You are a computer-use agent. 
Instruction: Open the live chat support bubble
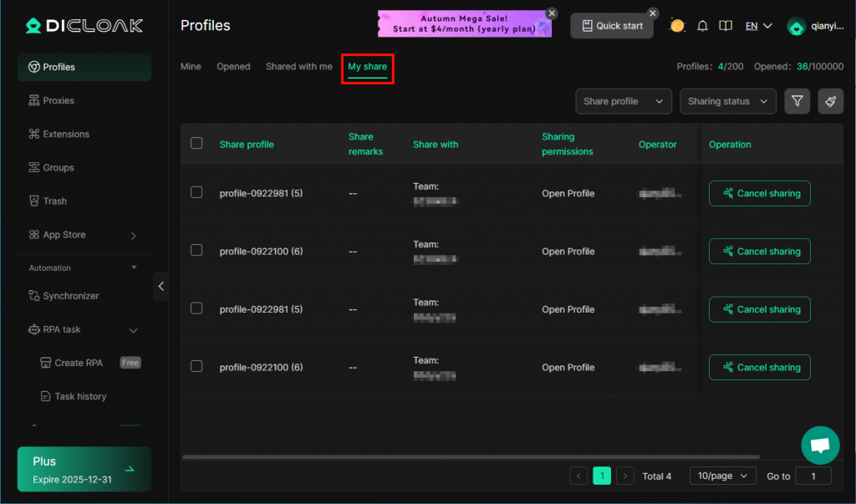819,445
